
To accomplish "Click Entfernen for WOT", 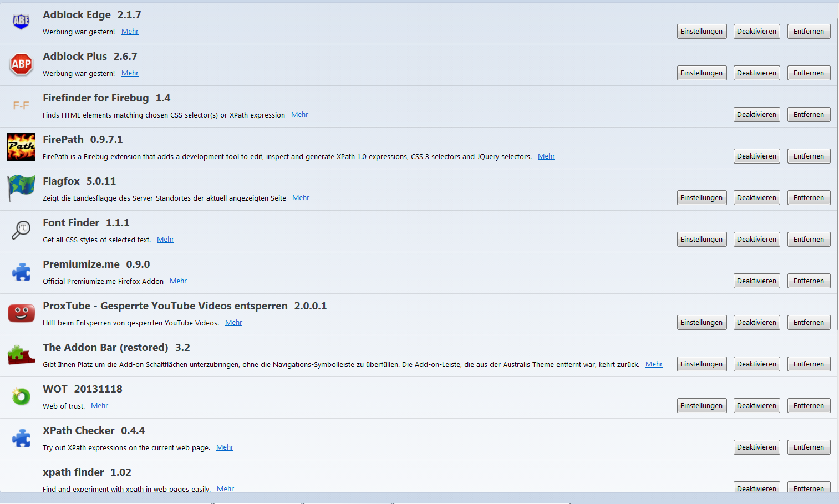I will [809, 406].
